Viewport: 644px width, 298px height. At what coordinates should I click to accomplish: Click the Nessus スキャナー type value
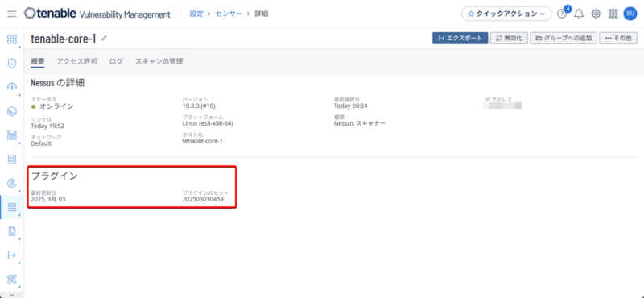click(x=360, y=123)
